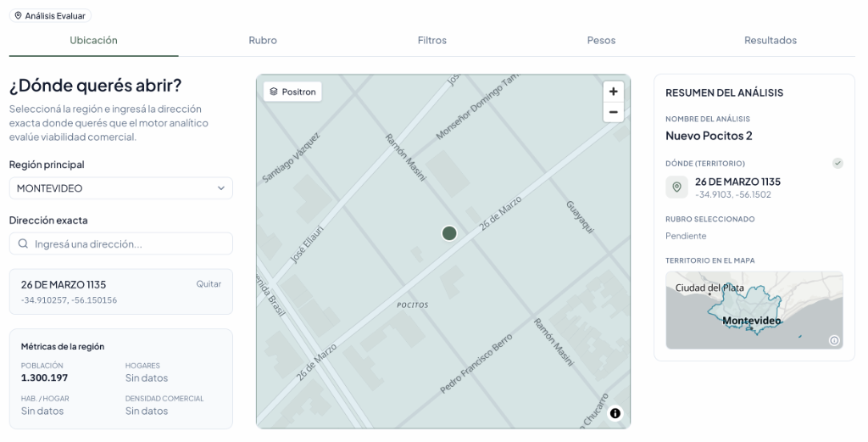The image size is (868, 442).
Task: Click the Montevideo territory mini map thumbnail
Action: pos(754,311)
